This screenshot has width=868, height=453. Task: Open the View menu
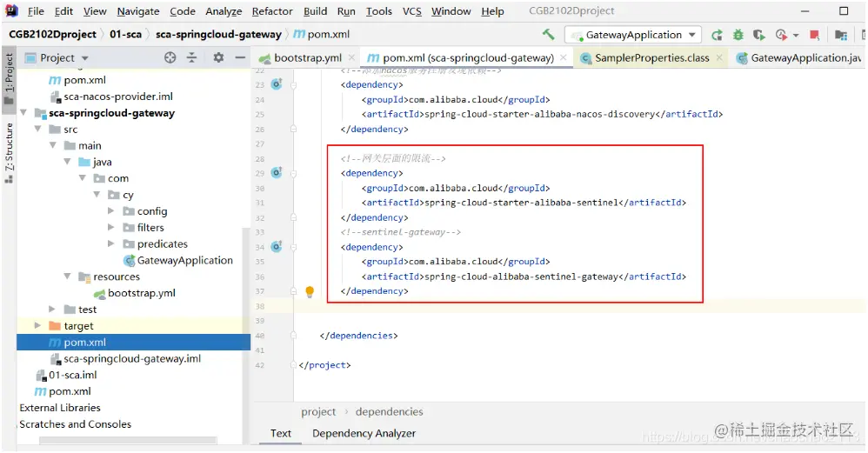point(95,11)
